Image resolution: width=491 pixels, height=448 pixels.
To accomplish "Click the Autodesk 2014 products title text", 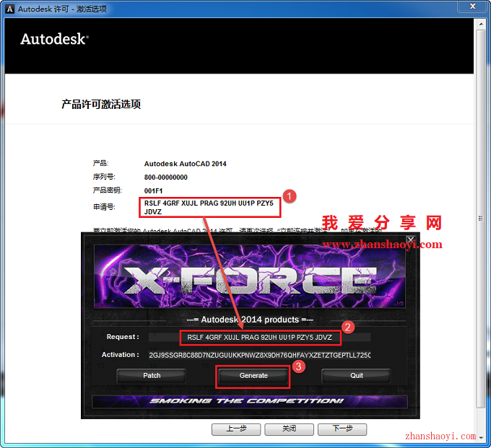I will pos(250,320).
